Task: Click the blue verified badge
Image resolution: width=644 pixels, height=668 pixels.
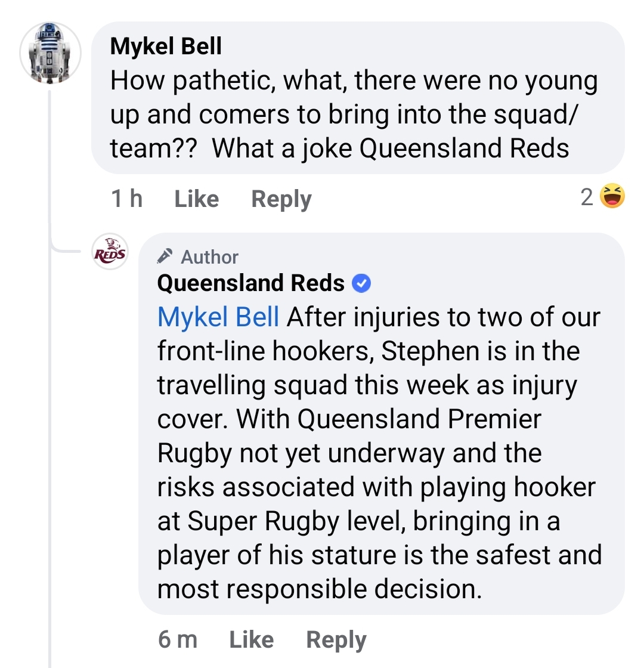Action: (361, 284)
